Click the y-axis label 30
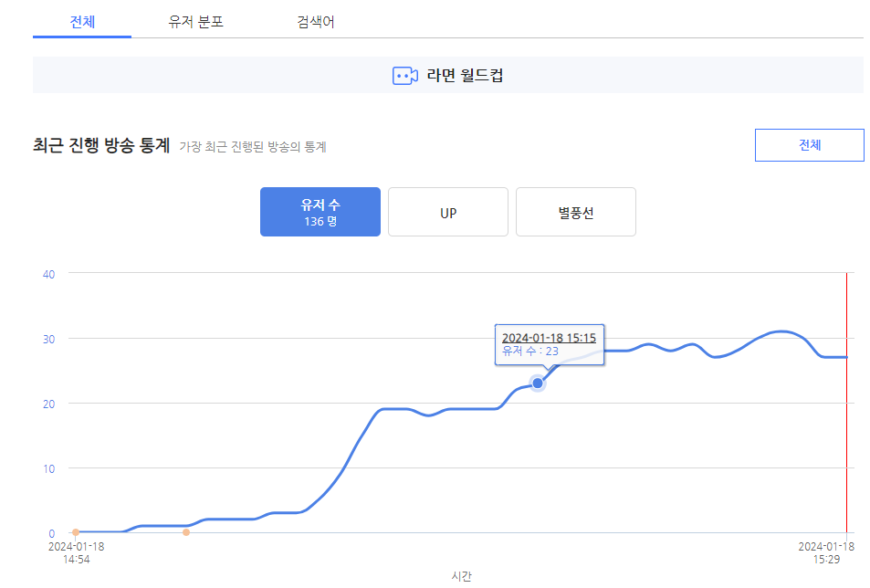870x588 pixels. tap(48, 339)
